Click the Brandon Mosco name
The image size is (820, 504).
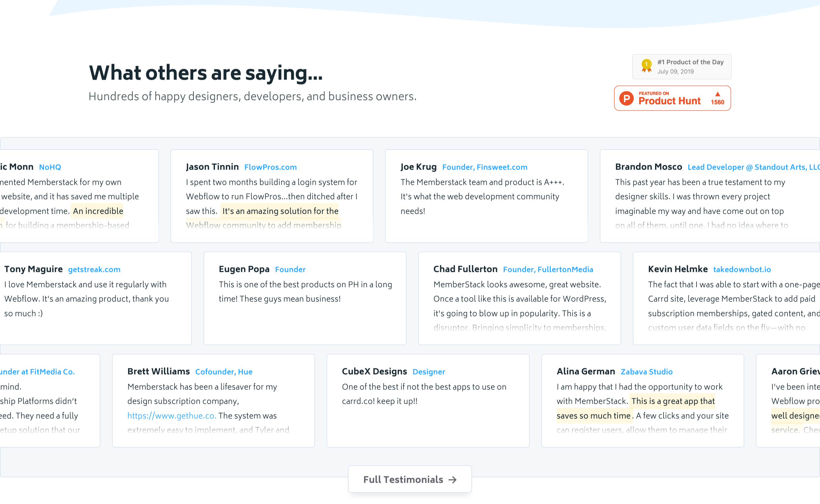pyautogui.click(x=648, y=167)
